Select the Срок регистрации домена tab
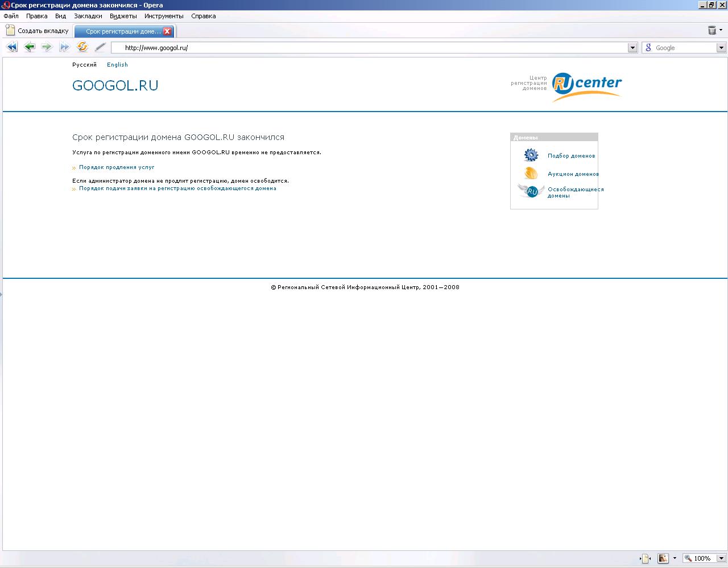The height and width of the screenshot is (568, 728). point(124,31)
